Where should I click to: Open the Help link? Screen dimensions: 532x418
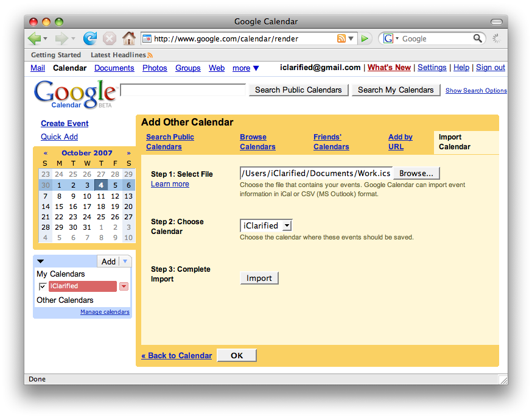[461, 68]
